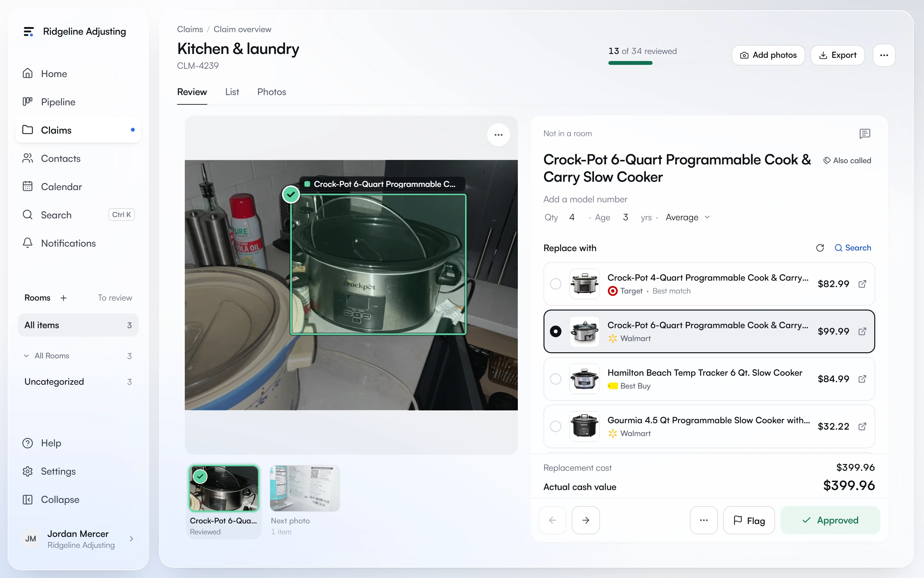This screenshot has height=578, width=924.
Task: Select the All items row
Action: 78,325
